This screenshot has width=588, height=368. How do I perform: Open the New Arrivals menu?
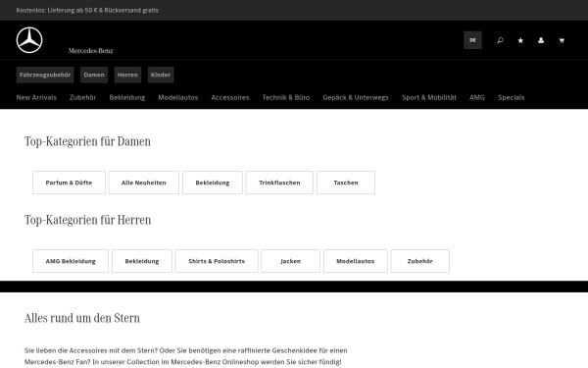tap(36, 97)
